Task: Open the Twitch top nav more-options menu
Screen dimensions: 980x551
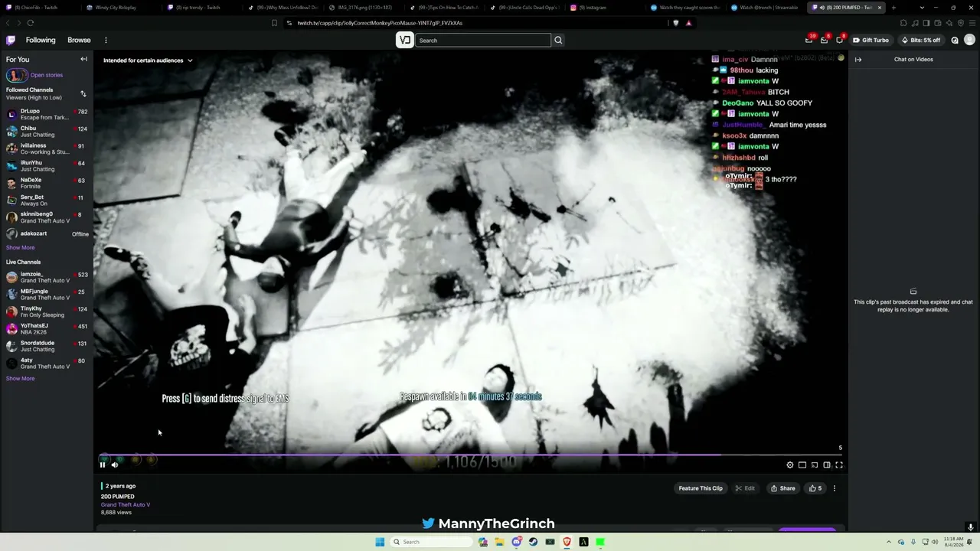Action: coord(106,41)
